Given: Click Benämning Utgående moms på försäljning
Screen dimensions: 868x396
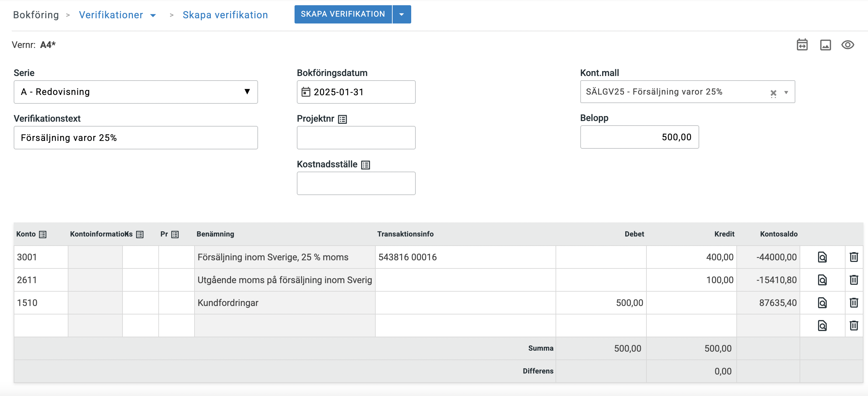Looking at the screenshot, I should [x=285, y=280].
